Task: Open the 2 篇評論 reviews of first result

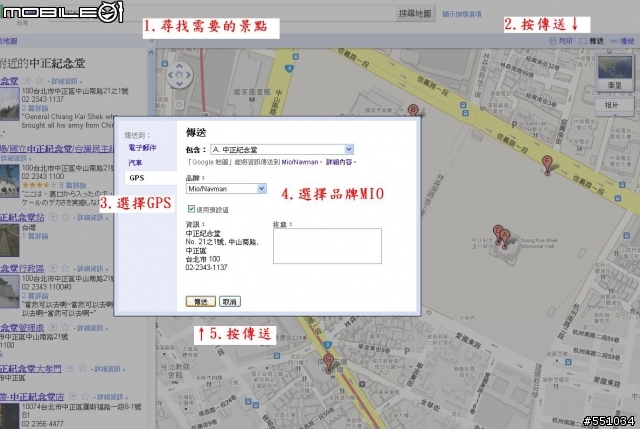Action: [x=35, y=108]
